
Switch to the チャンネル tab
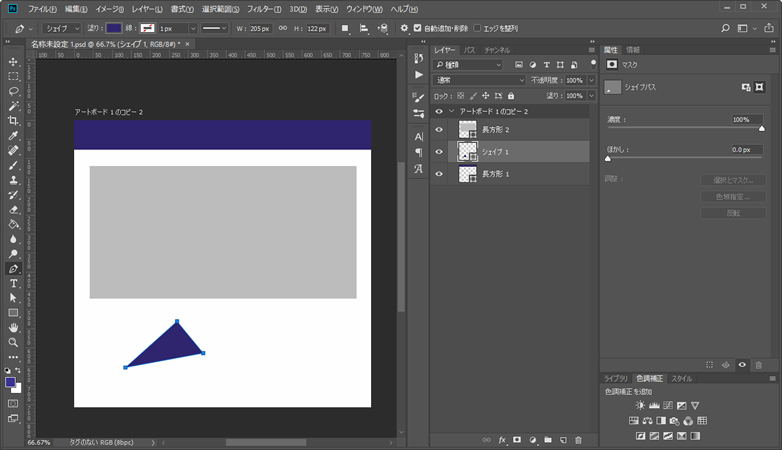point(497,50)
